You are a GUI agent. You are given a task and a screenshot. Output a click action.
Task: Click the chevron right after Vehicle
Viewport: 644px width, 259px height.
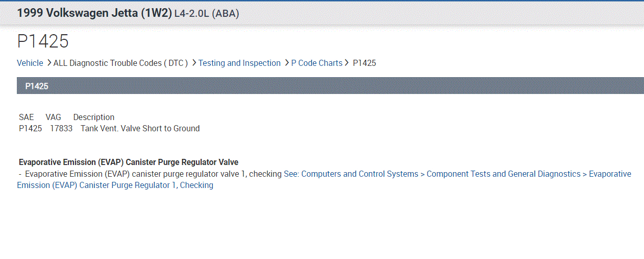pyautogui.click(x=49, y=63)
